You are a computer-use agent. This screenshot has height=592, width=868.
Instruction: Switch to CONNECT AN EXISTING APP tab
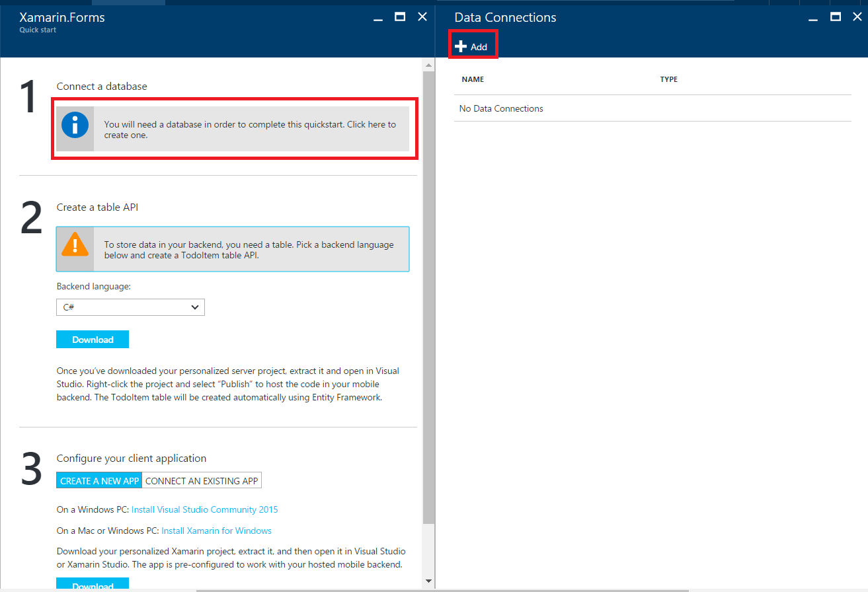coord(202,481)
